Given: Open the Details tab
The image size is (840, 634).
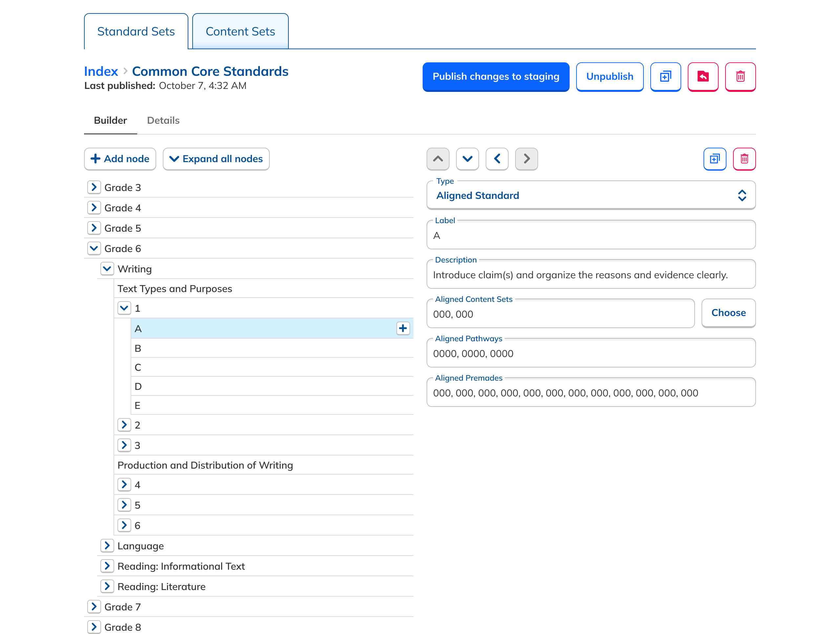Looking at the screenshot, I should coord(163,120).
